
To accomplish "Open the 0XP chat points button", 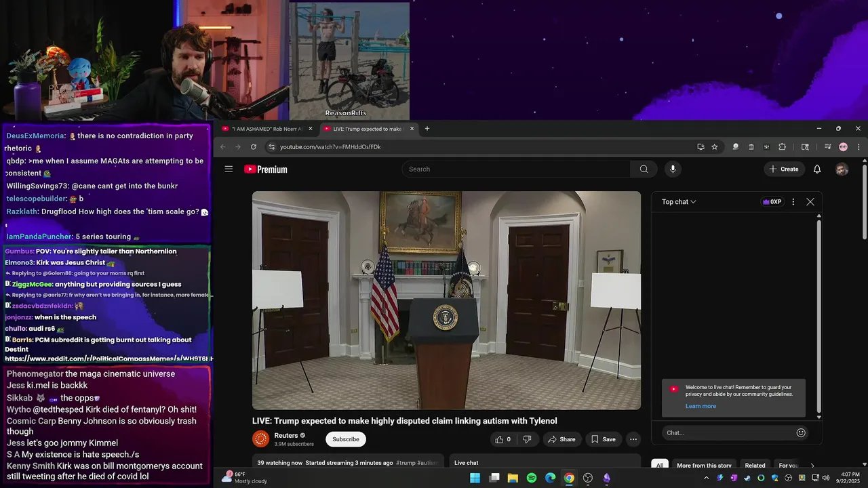I will [x=772, y=202].
